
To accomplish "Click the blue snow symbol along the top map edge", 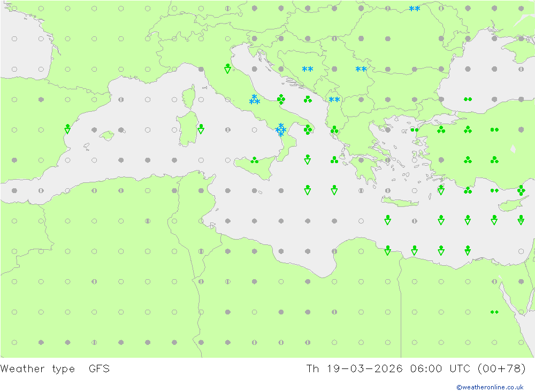I will [x=414, y=9].
